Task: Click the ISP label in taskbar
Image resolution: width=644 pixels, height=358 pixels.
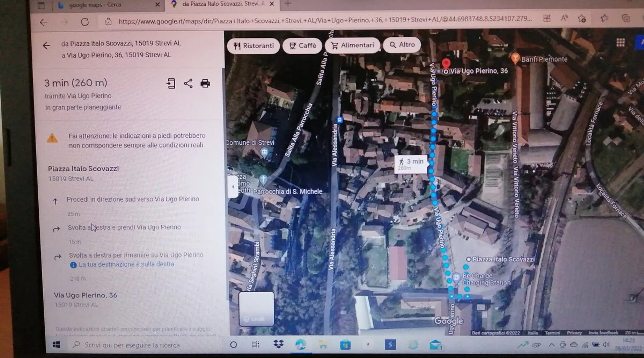Action: (x=536, y=345)
